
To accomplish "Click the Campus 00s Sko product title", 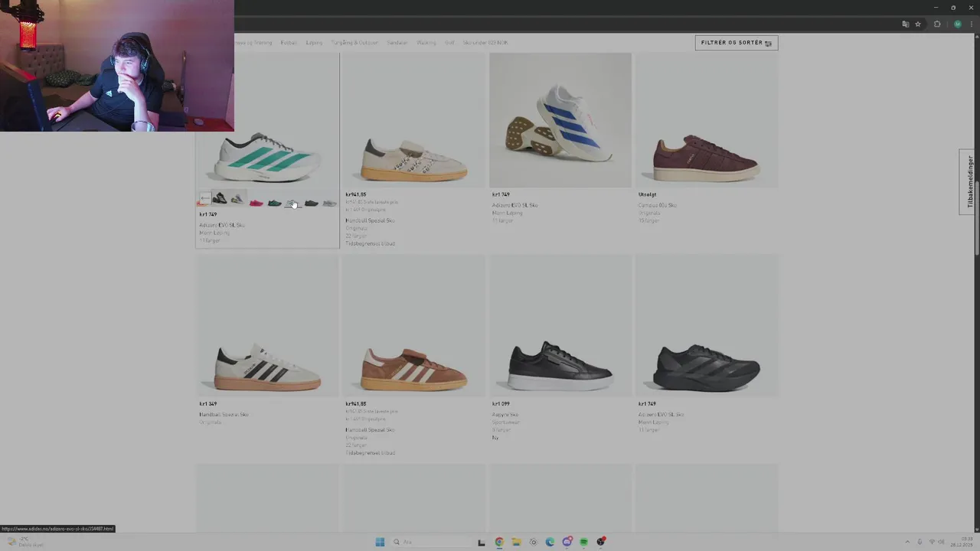I will coord(658,205).
